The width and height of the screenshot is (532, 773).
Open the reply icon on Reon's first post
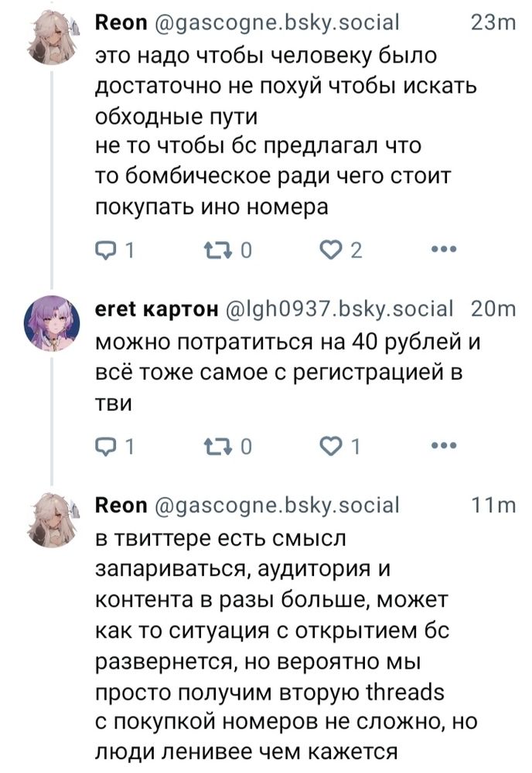point(107,249)
